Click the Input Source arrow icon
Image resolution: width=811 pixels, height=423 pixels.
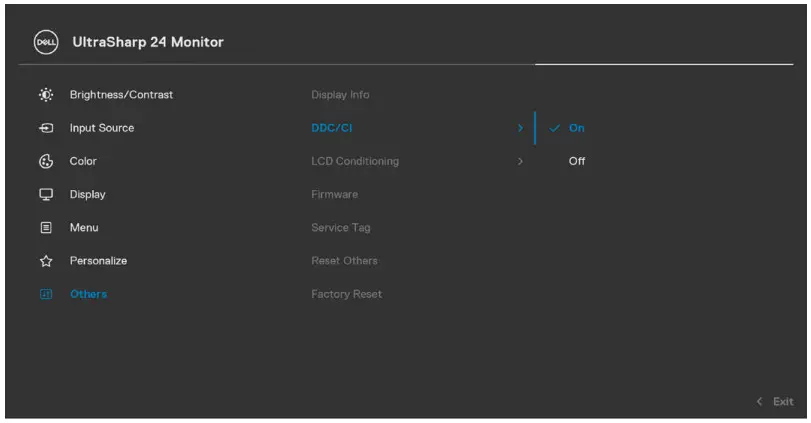(x=46, y=128)
